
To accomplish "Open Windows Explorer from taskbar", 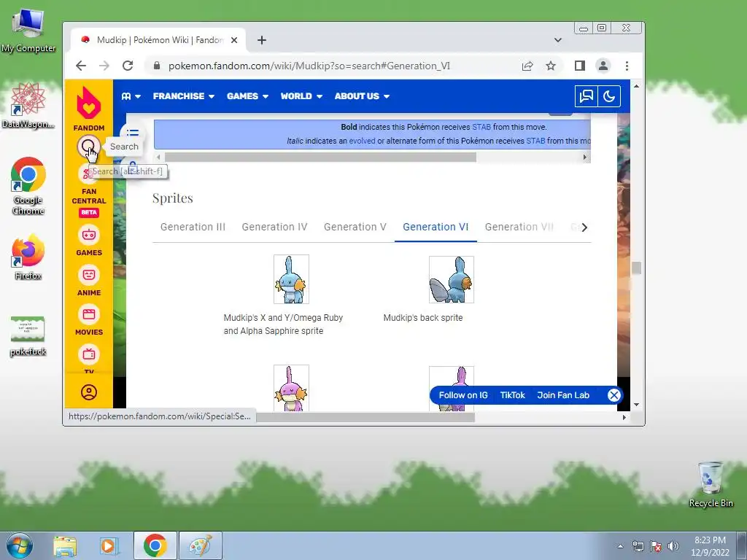I will pyautogui.click(x=65, y=546).
